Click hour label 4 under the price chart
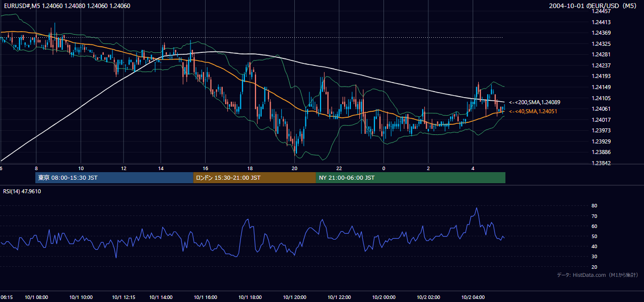This screenshot has height=302, width=644. click(473, 168)
